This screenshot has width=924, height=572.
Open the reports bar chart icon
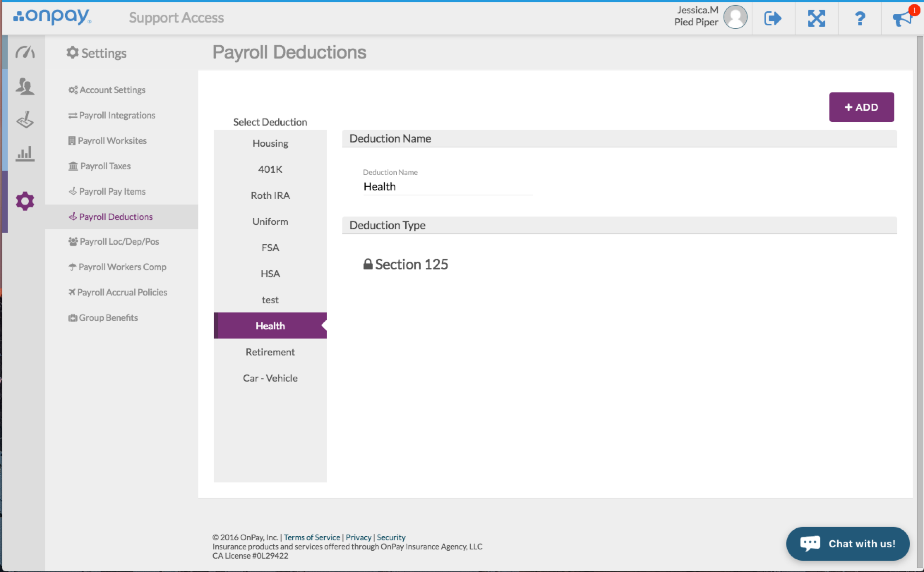pyautogui.click(x=25, y=154)
